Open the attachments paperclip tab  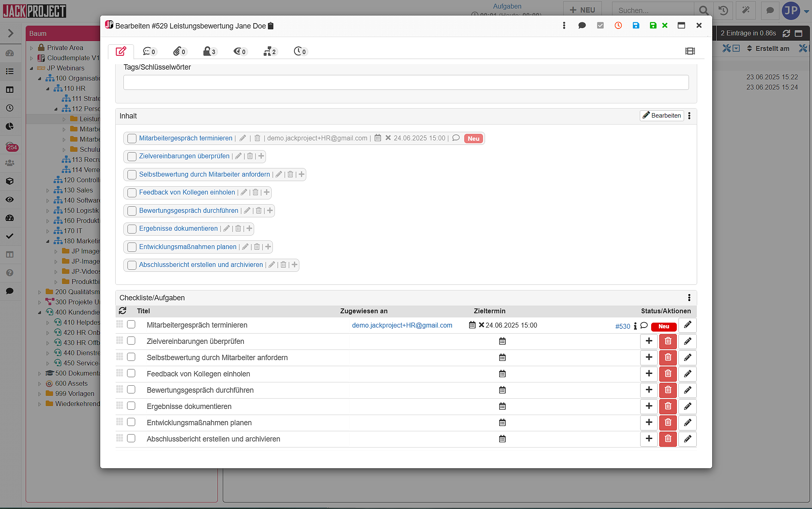(x=179, y=51)
